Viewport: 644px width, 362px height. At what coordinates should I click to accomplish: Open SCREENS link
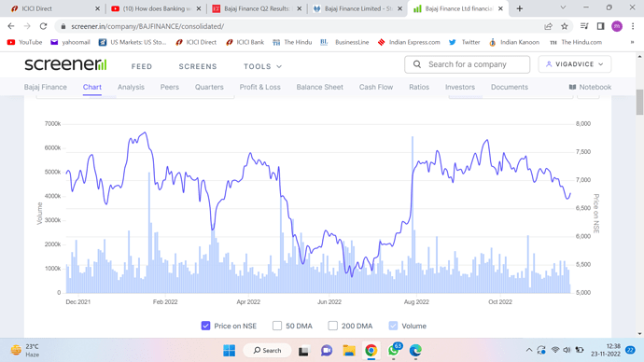(x=198, y=66)
